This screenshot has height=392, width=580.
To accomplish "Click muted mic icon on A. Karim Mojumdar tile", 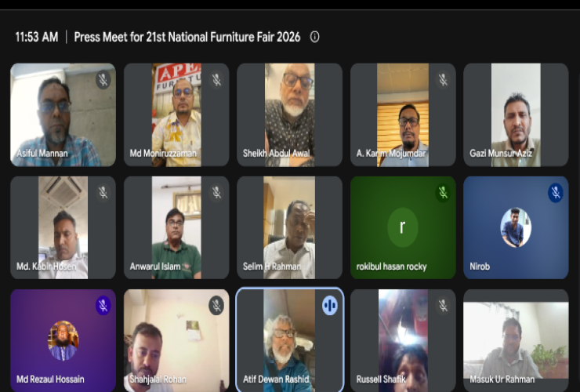I will 443,80.
